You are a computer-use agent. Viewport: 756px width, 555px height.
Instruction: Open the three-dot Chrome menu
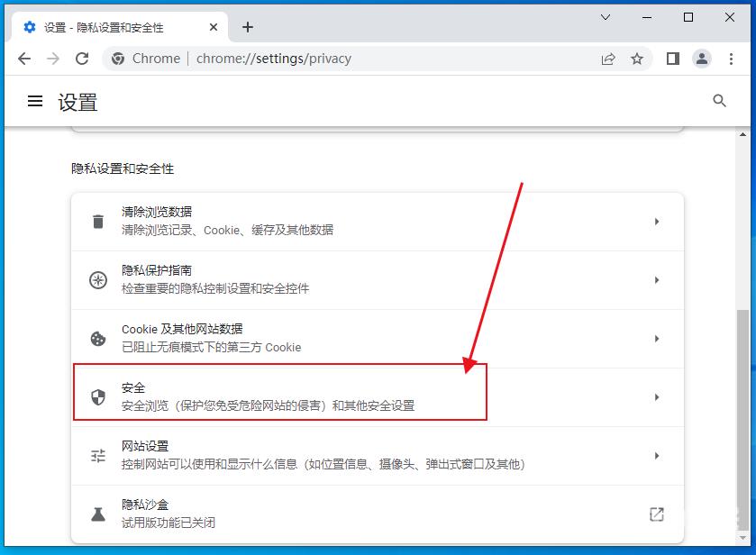pos(733,58)
